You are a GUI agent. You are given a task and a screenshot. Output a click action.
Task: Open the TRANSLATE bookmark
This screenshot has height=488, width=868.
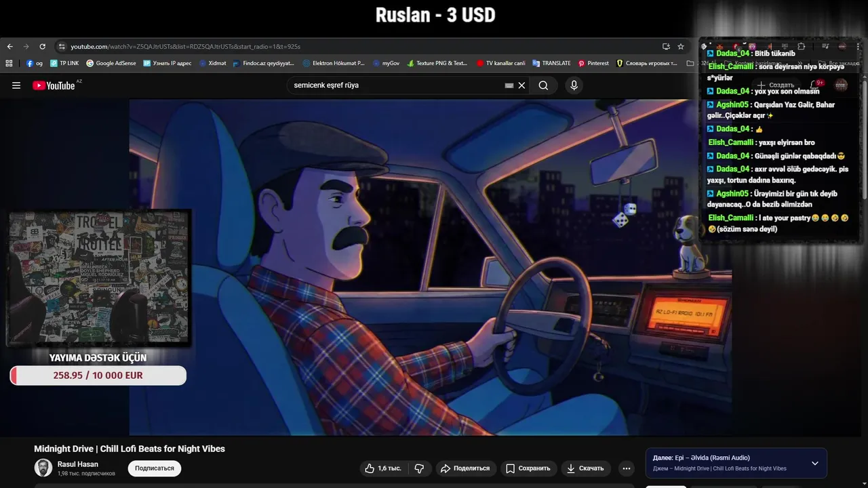pyautogui.click(x=551, y=63)
